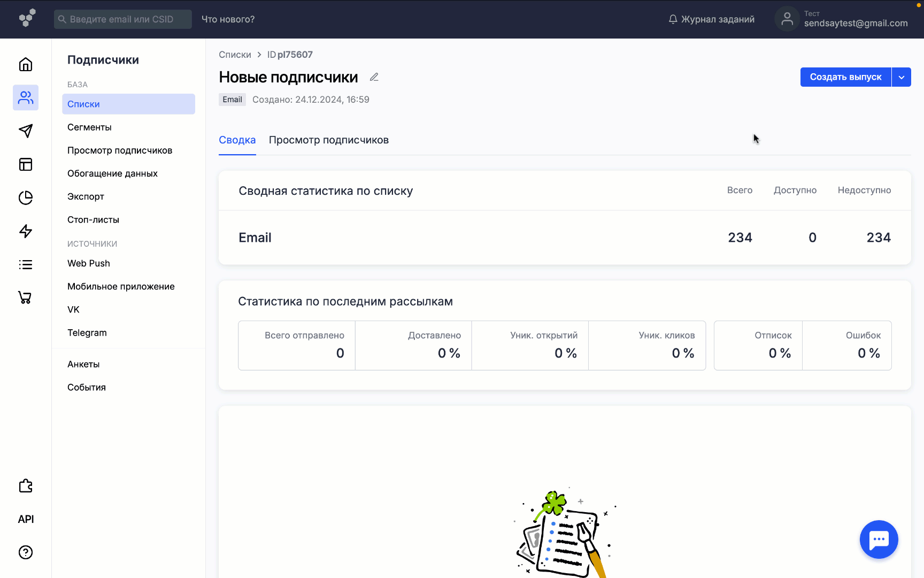Click the paper plane campaigns icon

[26, 131]
